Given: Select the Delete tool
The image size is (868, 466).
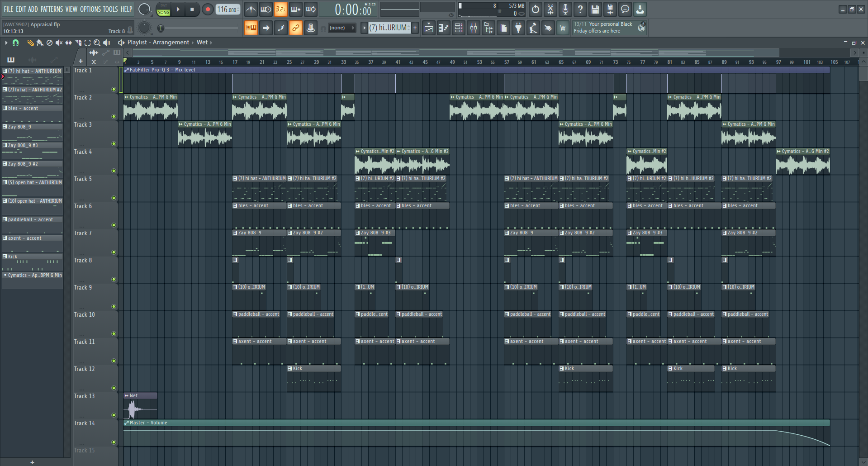Looking at the screenshot, I should coord(49,43).
